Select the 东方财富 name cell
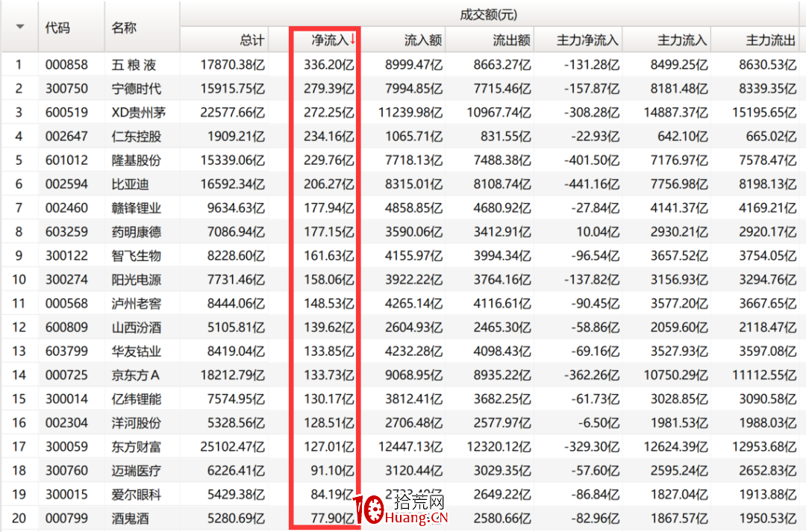The image size is (806, 532). 137,447
